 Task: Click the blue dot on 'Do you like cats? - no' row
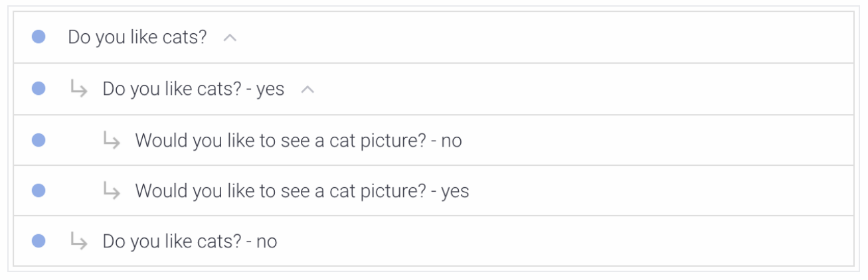tap(39, 241)
